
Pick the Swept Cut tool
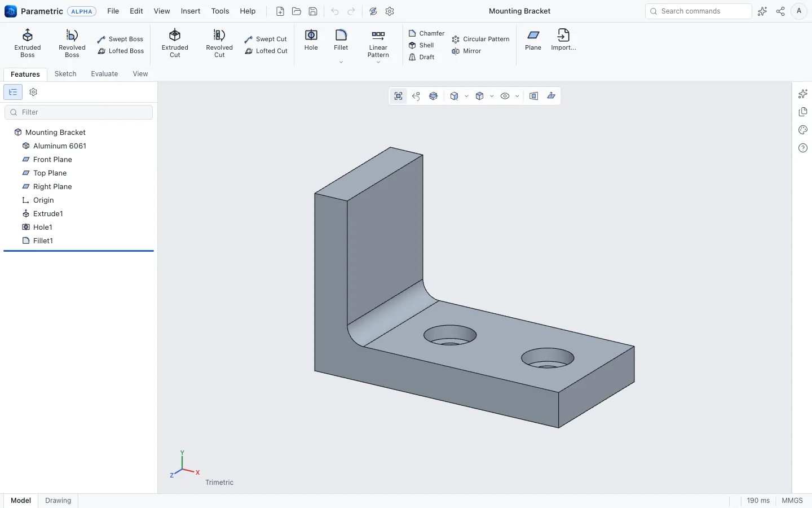pos(266,39)
